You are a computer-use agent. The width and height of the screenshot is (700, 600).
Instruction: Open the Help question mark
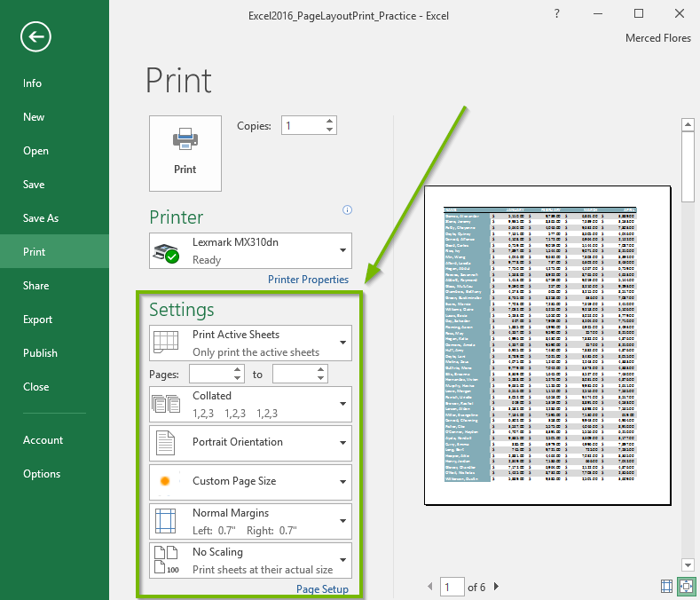click(556, 14)
